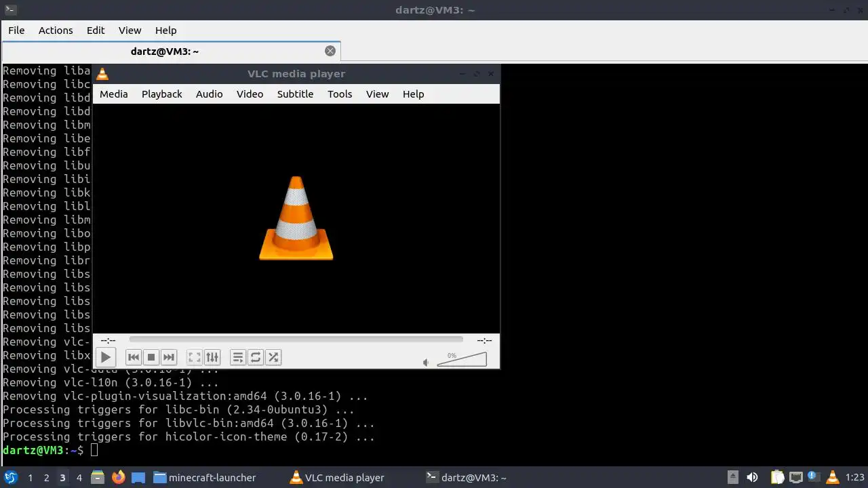
Task: Click the large VLC cone logo
Action: coord(296,218)
